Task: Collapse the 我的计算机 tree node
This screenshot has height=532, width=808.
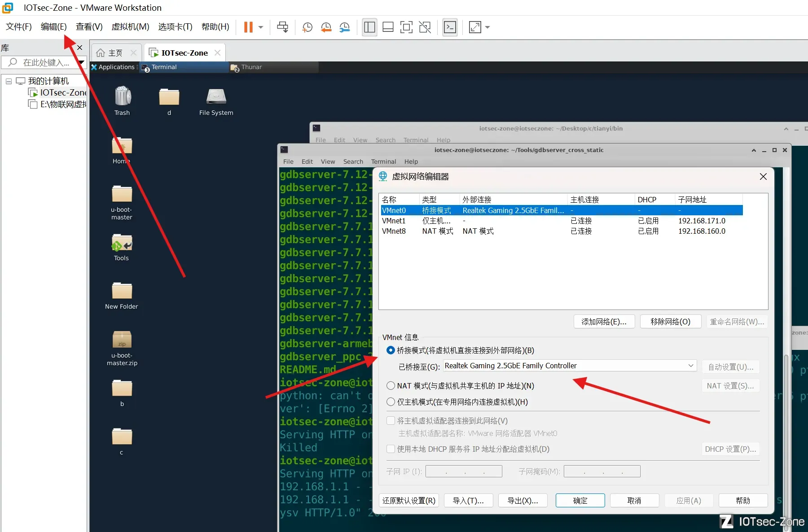Action: (9, 81)
